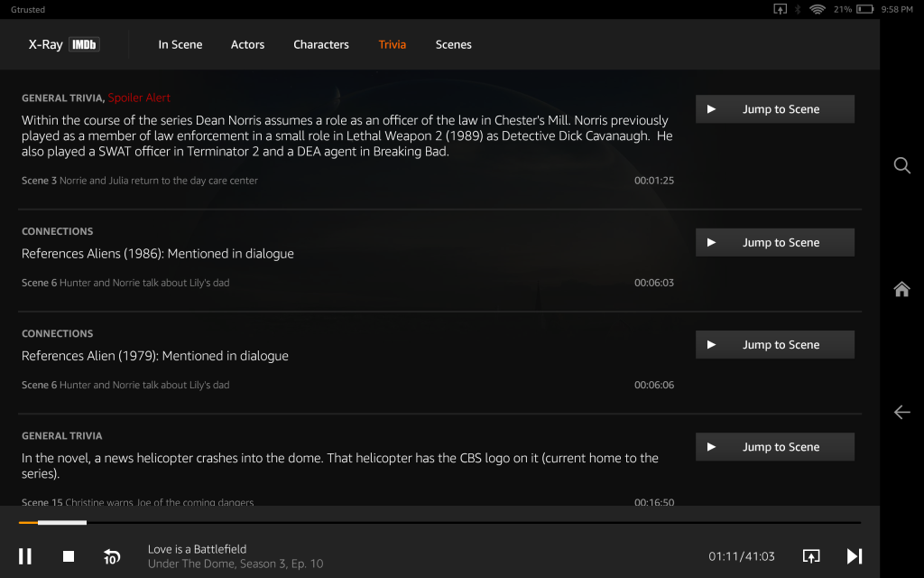Tap Scene 3 Norrie and Julia description
This screenshot has height=578, width=924.
(x=140, y=181)
